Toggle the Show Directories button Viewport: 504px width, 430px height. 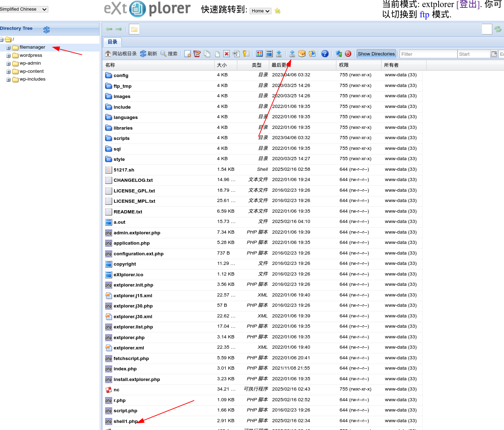pyautogui.click(x=376, y=54)
